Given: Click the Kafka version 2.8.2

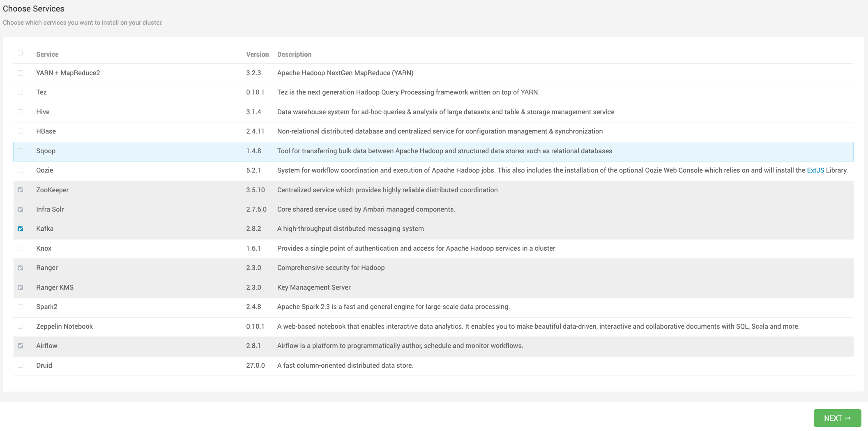Looking at the screenshot, I should (253, 228).
